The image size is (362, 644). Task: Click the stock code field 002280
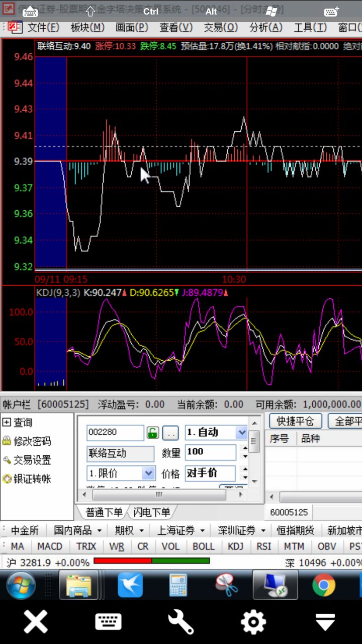point(115,432)
